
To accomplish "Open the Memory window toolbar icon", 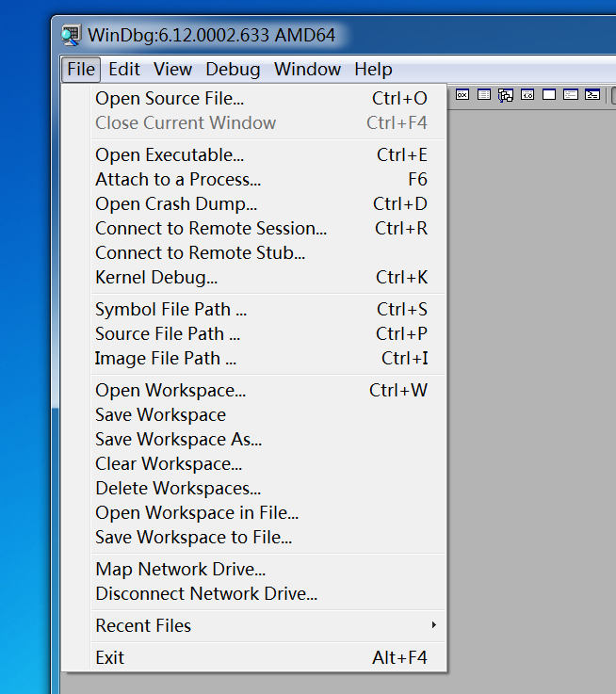I will pyautogui.click(x=483, y=95).
